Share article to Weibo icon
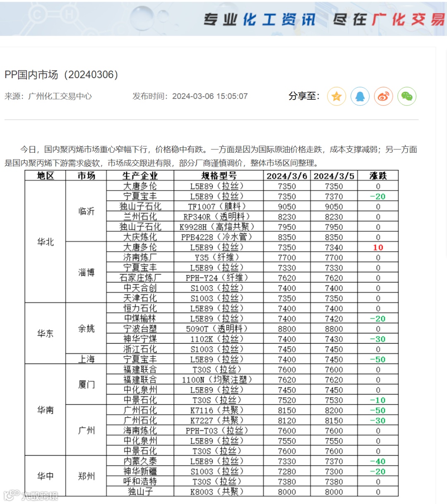This screenshot has width=447, height=504. point(384,96)
